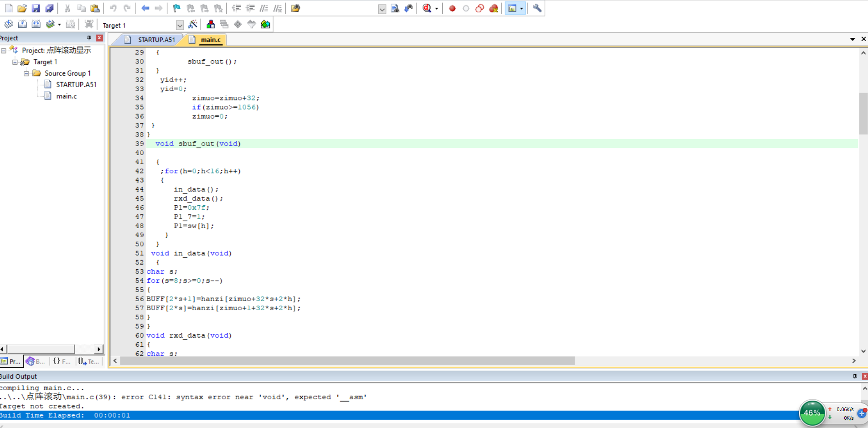Screen dimensions: 868x428
Task: Collapse the Source Group 1 node
Action: coord(26,73)
